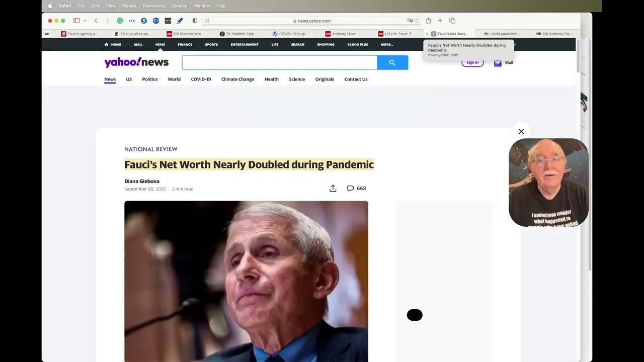Open the Contact Us link
The image size is (644, 362).
[356, 79]
